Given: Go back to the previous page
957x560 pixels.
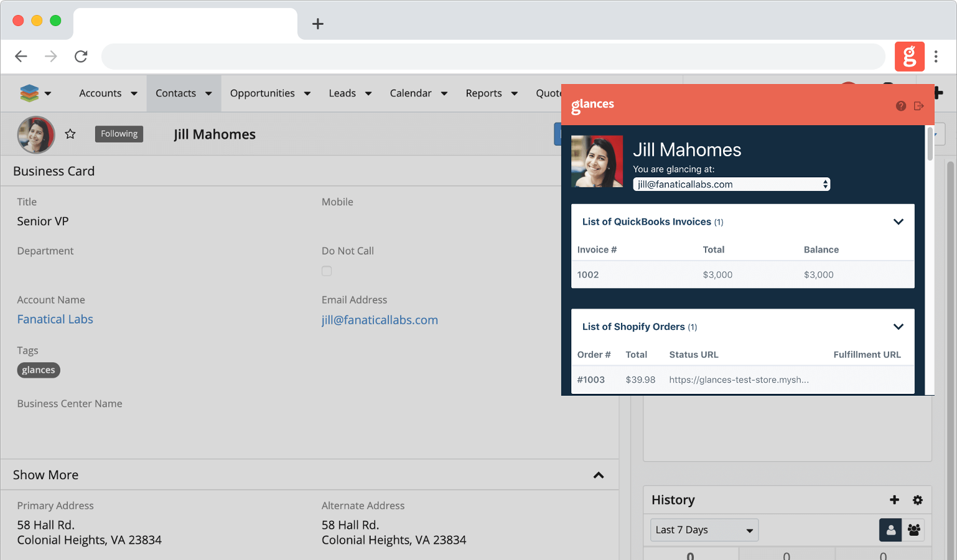Looking at the screenshot, I should click(21, 57).
